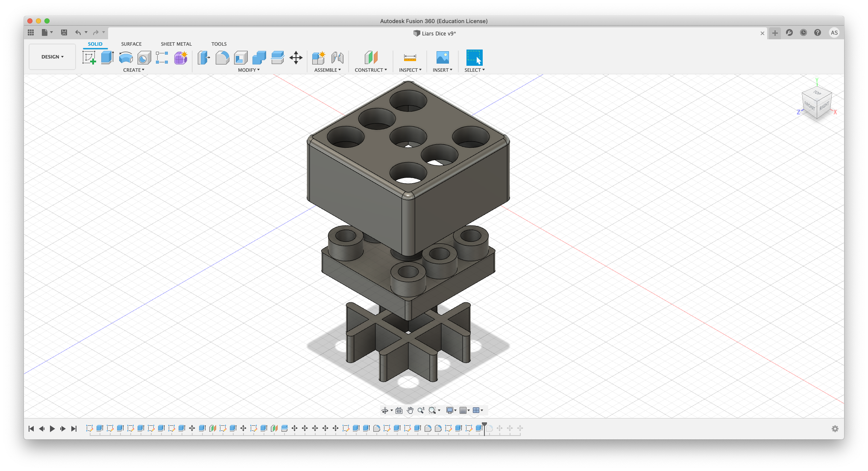The width and height of the screenshot is (868, 471).
Task: Jump to the end of timeline
Action: (74, 429)
